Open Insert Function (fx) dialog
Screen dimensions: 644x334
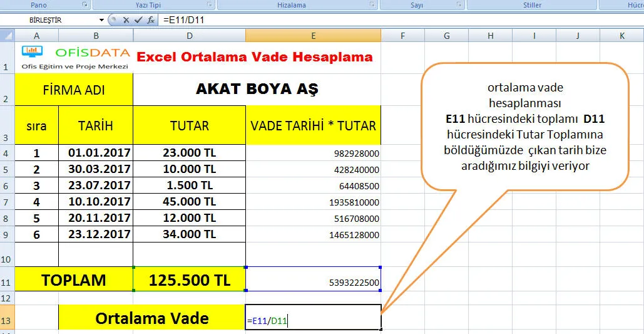tap(151, 20)
